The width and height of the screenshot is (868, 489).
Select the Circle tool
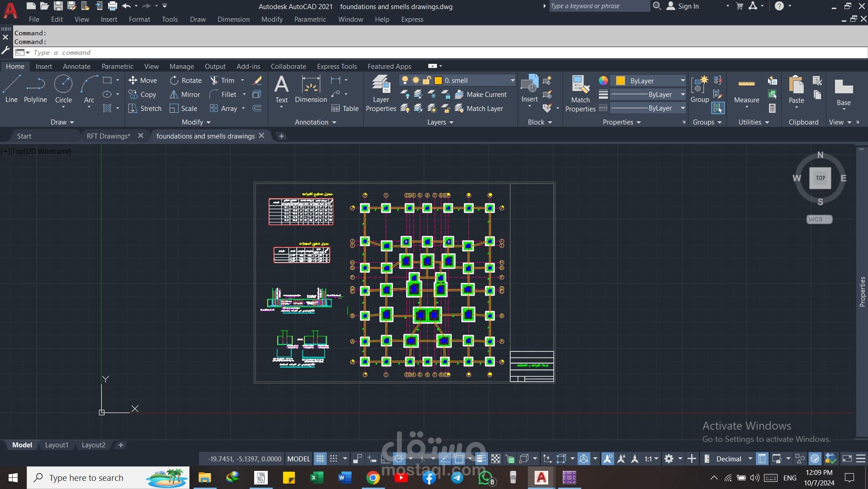[63, 90]
